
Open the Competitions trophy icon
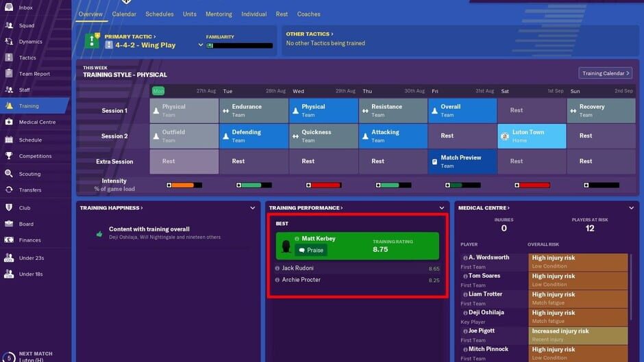(9, 155)
